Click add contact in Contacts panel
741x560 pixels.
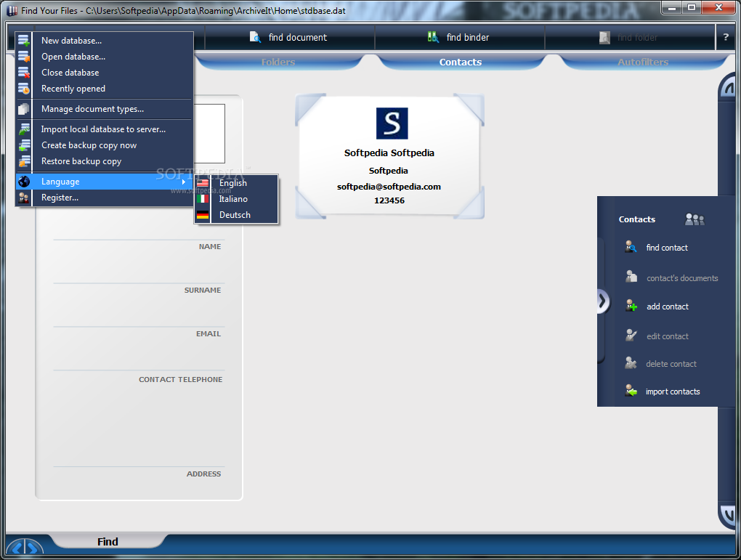click(x=668, y=307)
